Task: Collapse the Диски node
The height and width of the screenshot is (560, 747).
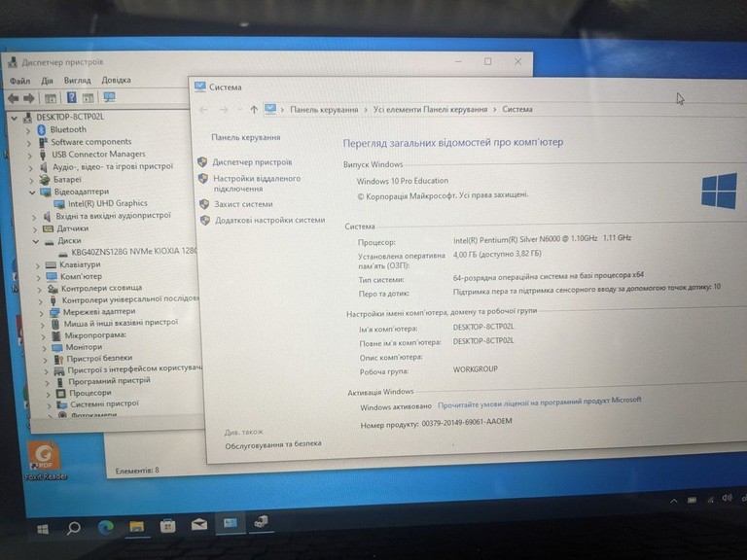Action: pos(36,241)
